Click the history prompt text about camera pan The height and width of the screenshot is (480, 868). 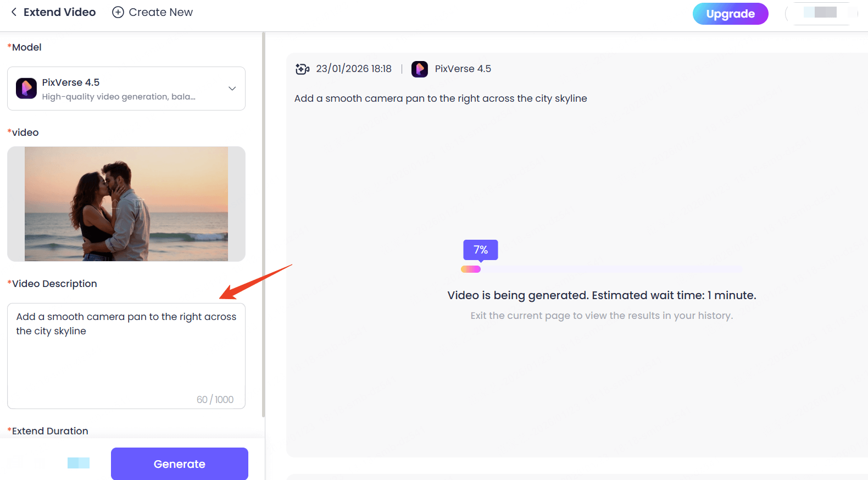[441, 98]
